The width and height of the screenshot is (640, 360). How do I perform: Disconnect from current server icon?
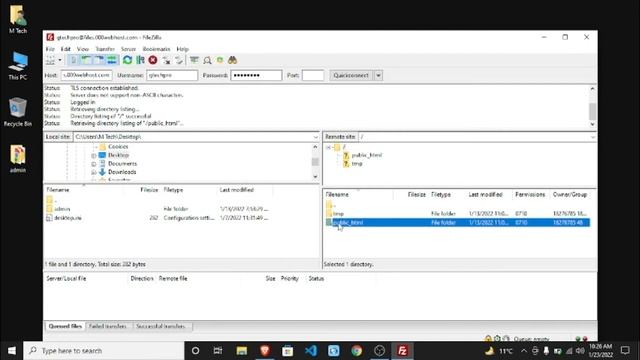pos(166,60)
